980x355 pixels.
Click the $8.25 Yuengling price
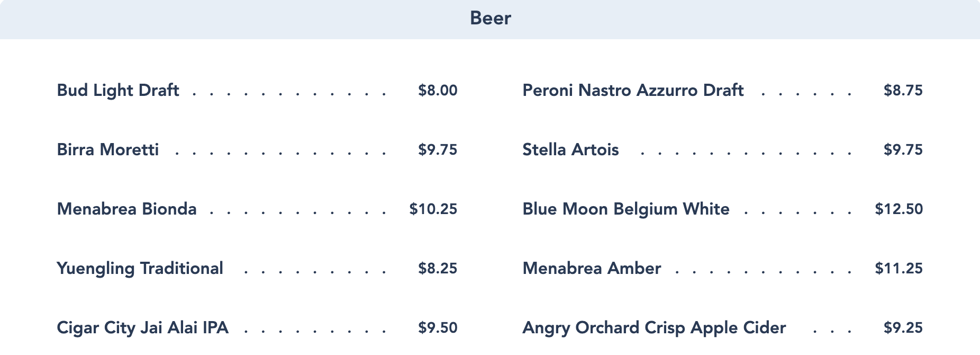point(438,269)
